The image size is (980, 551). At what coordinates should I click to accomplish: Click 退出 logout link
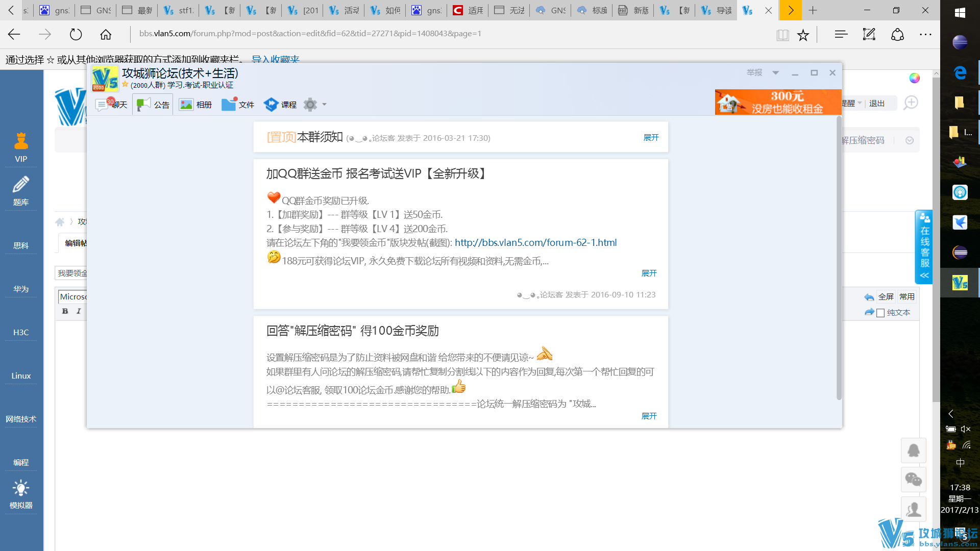pos(877,103)
